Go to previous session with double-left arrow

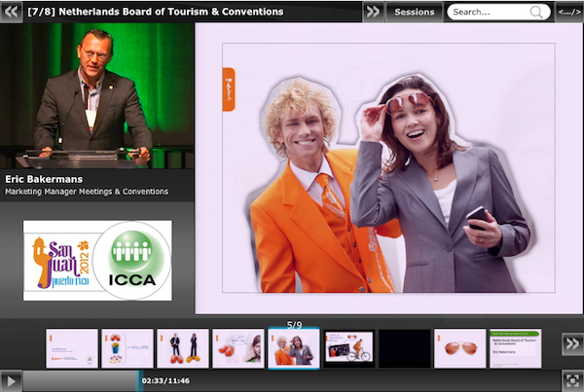11,12
